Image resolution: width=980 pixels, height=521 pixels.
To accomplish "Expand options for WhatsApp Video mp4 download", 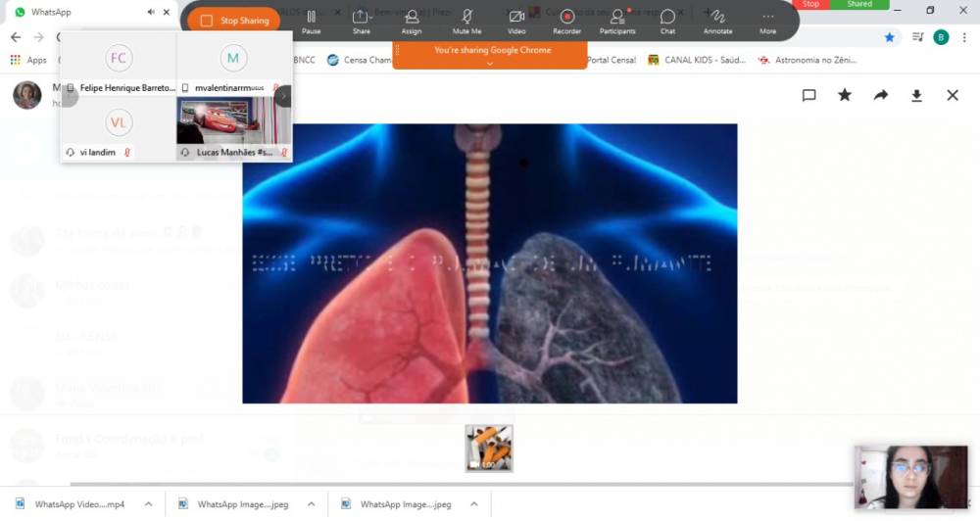I will pyautogui.click(x=148, y=504).
